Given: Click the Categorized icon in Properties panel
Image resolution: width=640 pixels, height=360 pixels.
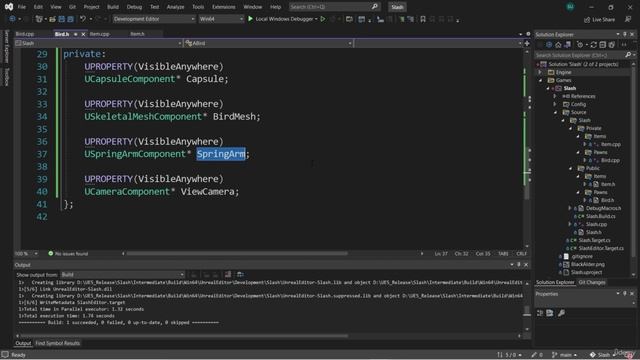Looking at the screenshot, I should click(540, 313).
